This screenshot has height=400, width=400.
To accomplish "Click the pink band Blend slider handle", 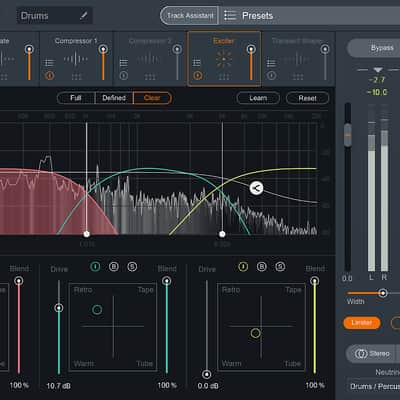I will pyautogui.click(x=19, y=281).
